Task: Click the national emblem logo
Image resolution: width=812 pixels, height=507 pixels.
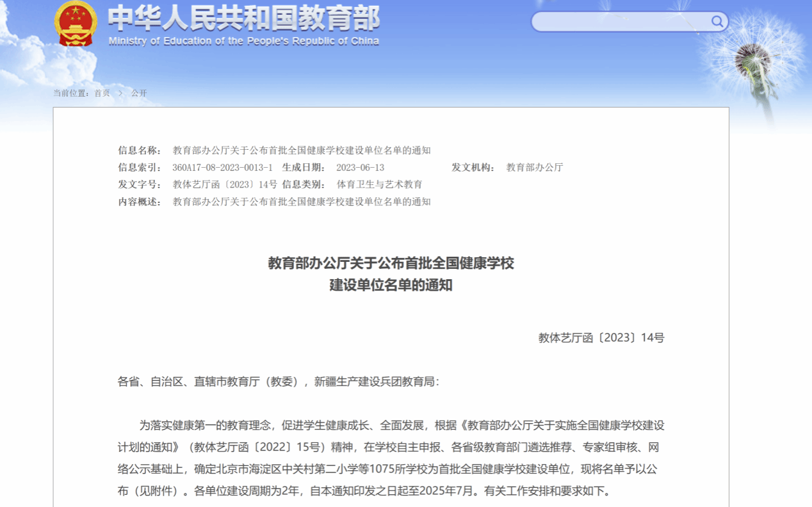Action: [x=76, y=24]
